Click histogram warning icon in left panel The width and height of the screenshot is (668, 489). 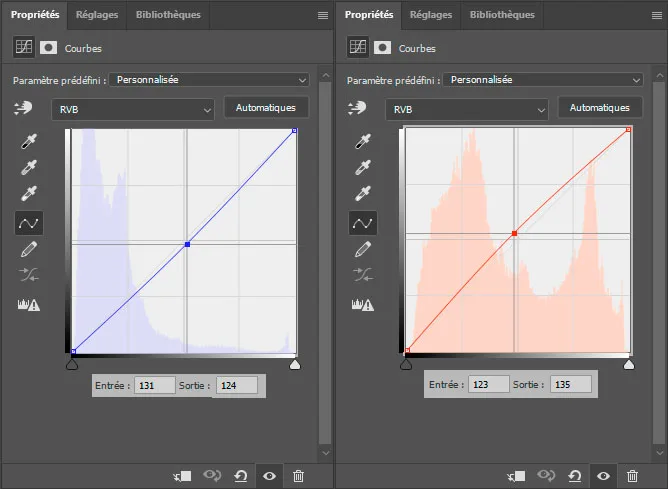29,304
